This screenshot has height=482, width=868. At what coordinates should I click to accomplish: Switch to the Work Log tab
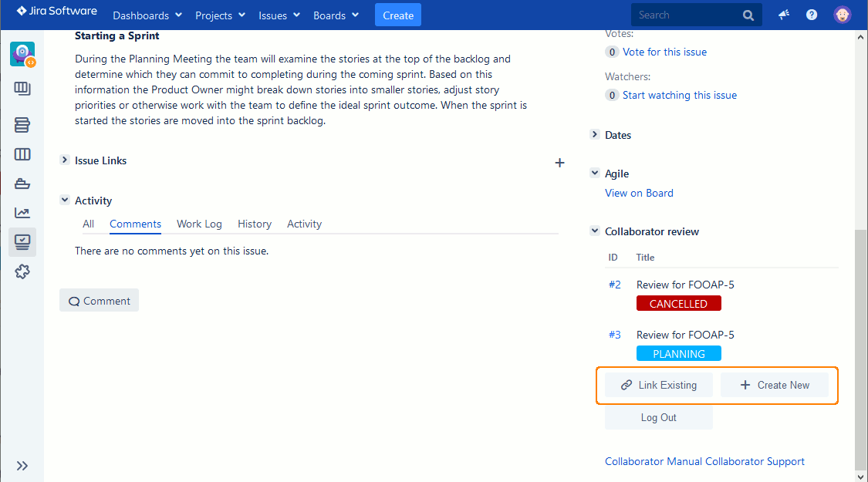[x=199, y=224]
